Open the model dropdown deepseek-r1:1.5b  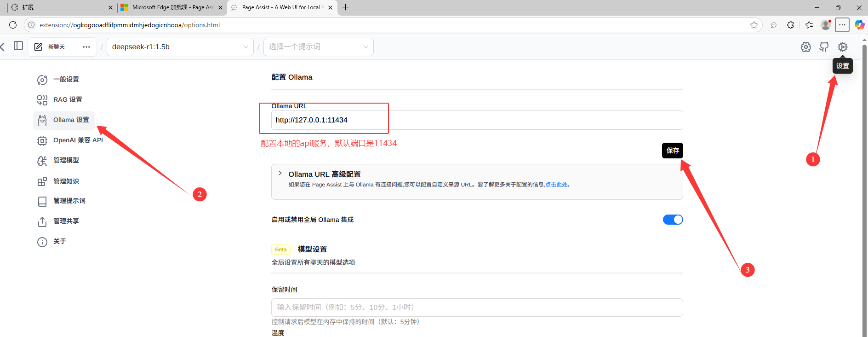[x=180, y=47]
